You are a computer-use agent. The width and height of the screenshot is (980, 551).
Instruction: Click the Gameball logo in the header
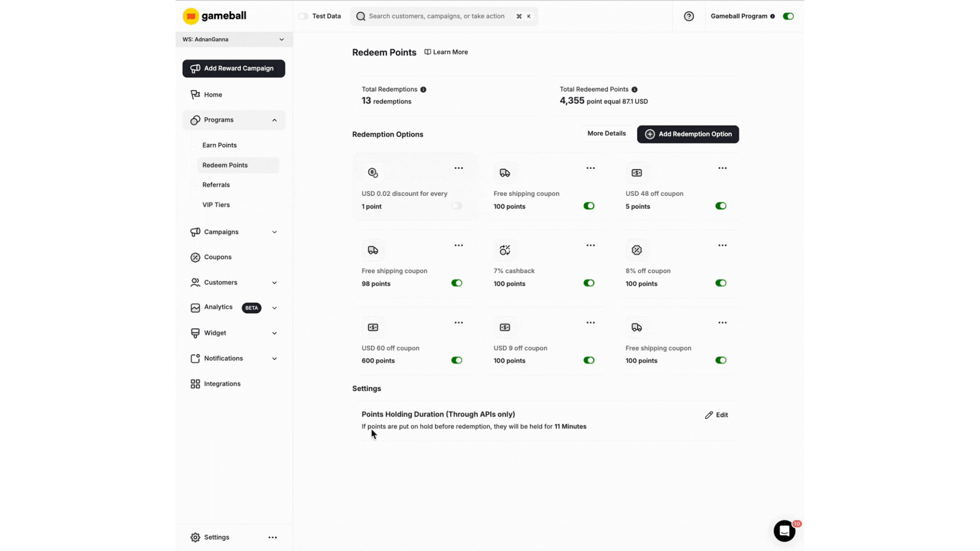click(x=214, y=16)
